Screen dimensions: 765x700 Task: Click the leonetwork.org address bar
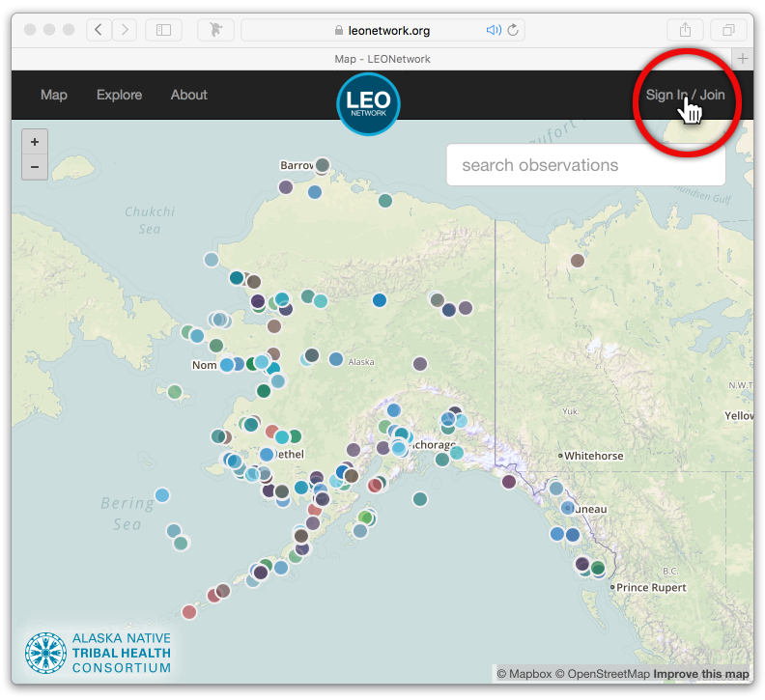[382, 30]
